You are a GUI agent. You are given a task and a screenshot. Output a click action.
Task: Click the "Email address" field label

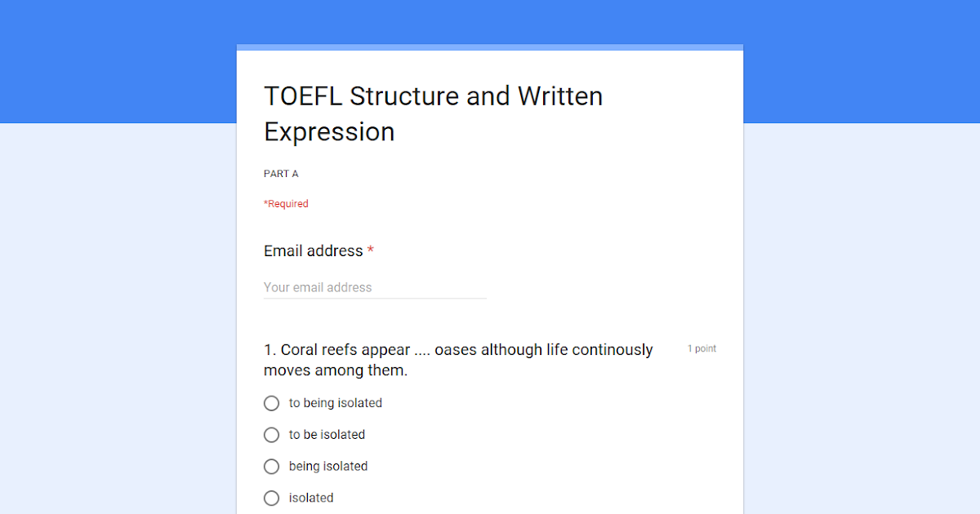pyautogui.click(x=313, y=250)
